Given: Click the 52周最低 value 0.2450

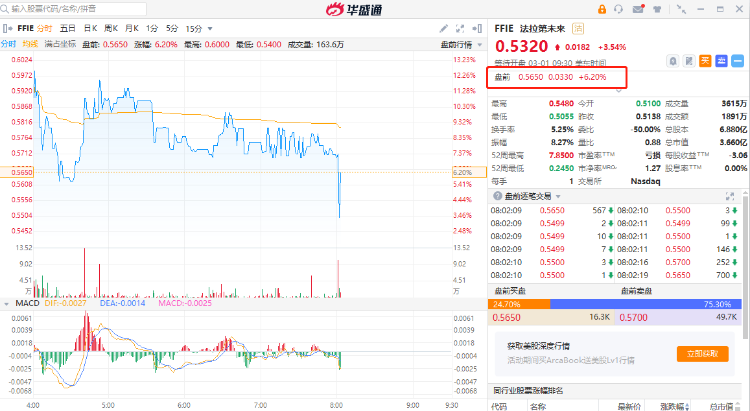Looking at the screenshot, I should coord(561,168).
